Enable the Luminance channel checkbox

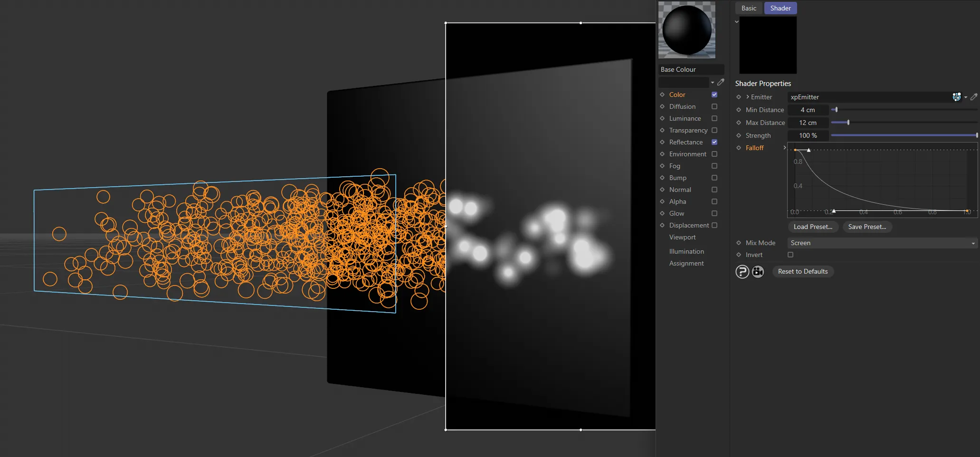pyautogui.click(x=714, y=118)
